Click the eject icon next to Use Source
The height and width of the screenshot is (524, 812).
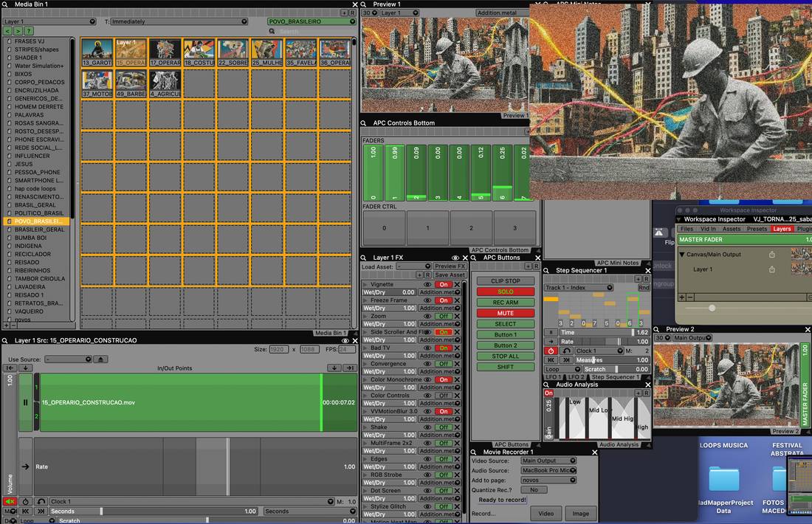pyautogui.click(x=100, y=359)
